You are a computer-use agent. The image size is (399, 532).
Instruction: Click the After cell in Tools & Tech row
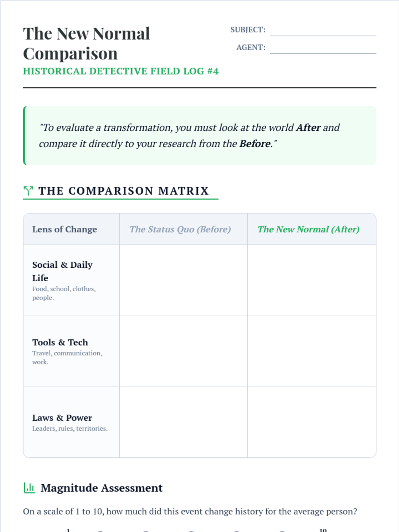(312, 351)
